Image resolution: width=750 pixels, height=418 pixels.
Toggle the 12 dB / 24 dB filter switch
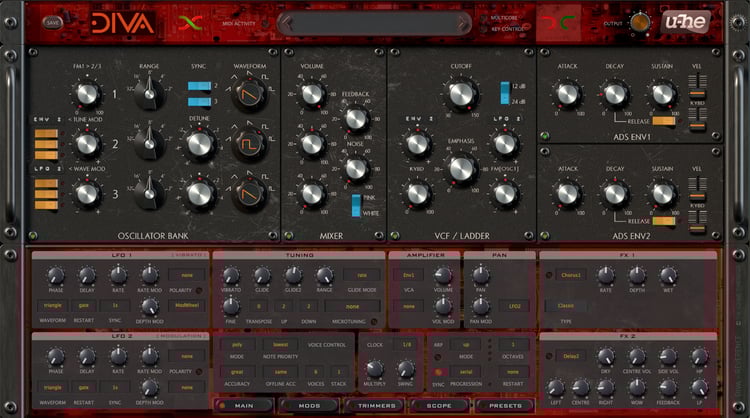[x=505, y=93]
